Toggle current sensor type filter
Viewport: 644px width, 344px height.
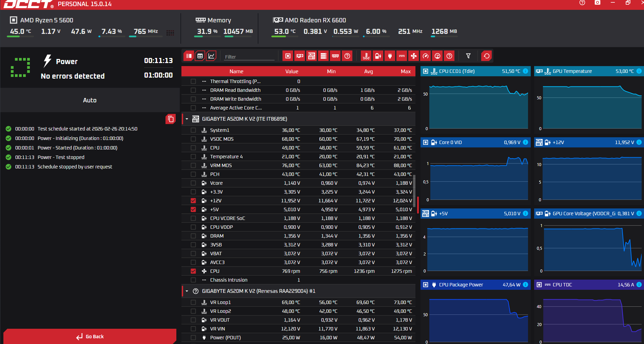click(x=402, y=56)
